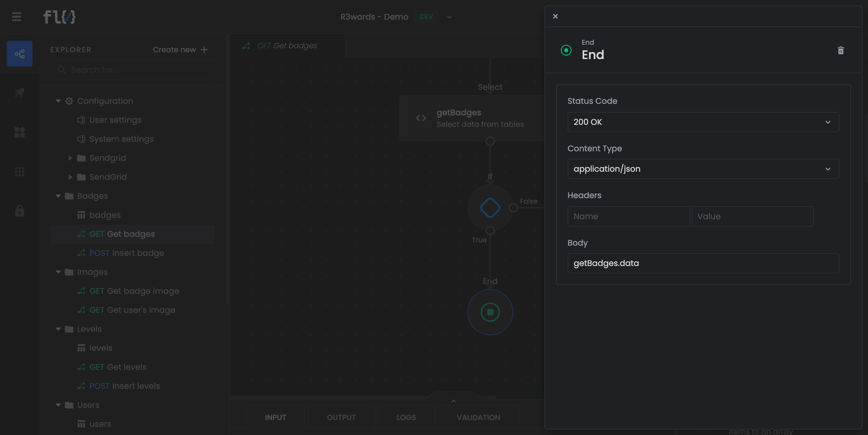Viewport: 868px width, 435px height.
Task: Open the lock security sidebar icon
Action: [x=20, y=211]
